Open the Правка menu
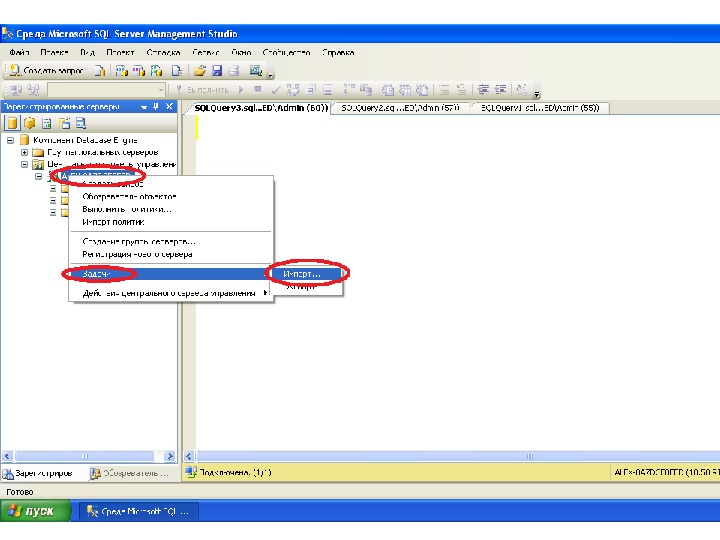 click(54, 52)
